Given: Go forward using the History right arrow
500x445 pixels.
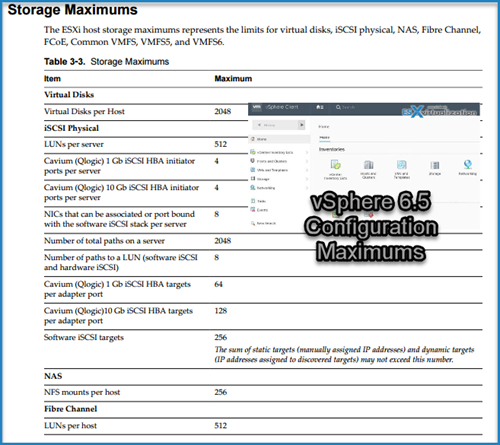Looking at the screenshot, I should [301, 125].
